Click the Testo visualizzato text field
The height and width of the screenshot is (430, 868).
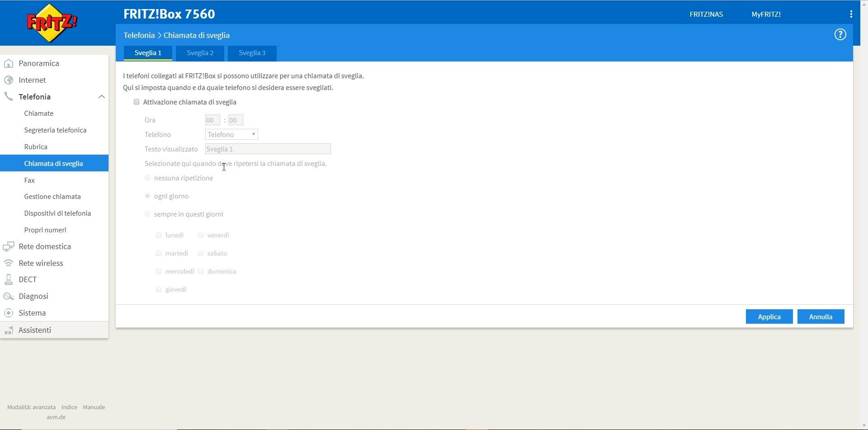(x=268, y=149)
